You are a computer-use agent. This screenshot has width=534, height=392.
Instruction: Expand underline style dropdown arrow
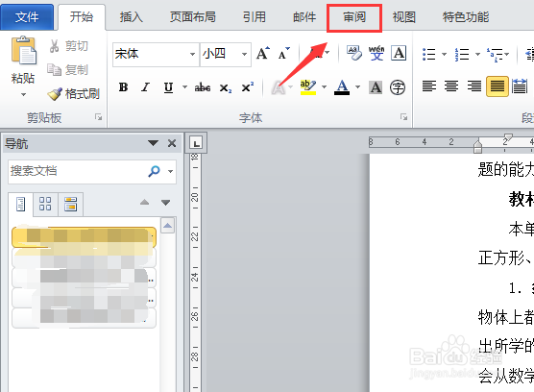(x=184, y=87)
